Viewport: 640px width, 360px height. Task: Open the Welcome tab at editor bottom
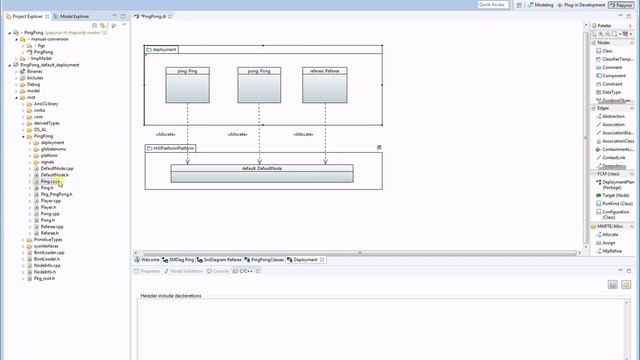(x=147, y=260)
